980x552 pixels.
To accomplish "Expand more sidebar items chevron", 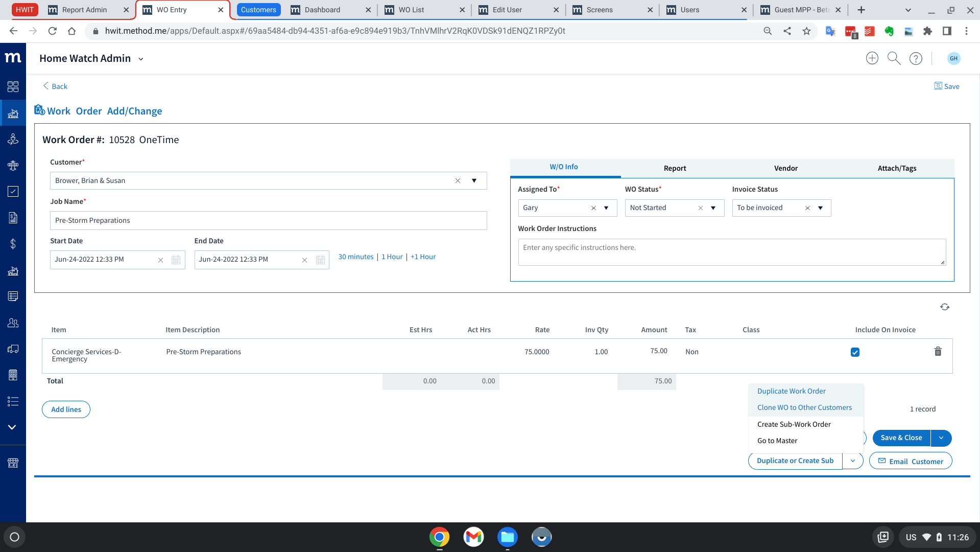I will [x=12, y=427].
